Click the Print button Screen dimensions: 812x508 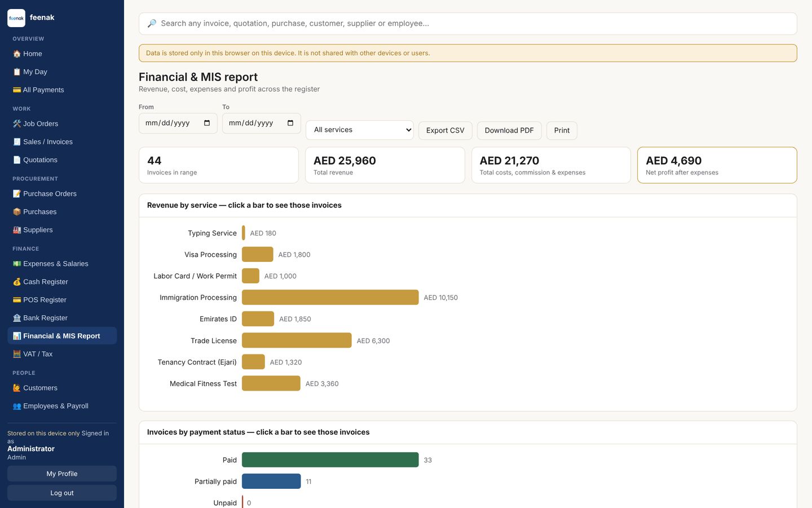click(562, 130)
